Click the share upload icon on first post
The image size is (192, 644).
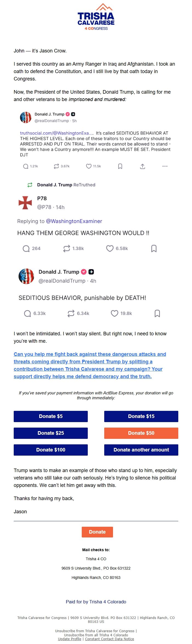pyautogui.click(x=142, y=166)
